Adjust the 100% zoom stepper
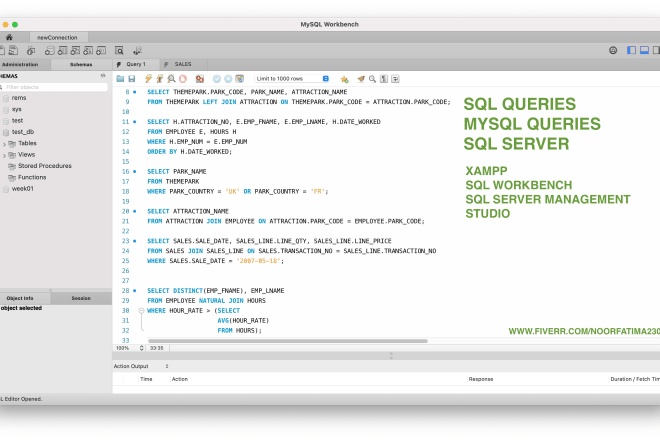 point(141,348)
